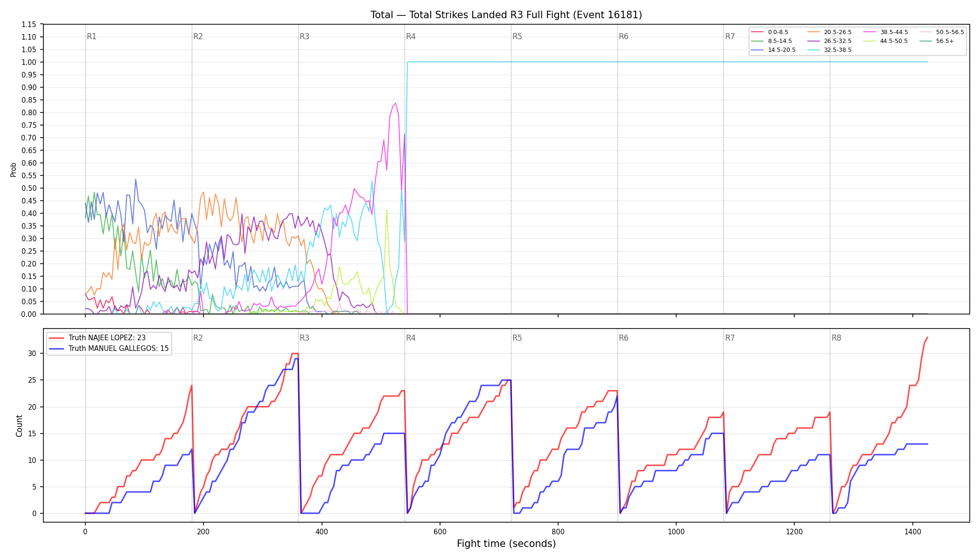The height and width of the screenshot is (560, 980).
Task: Click the cyan line sample beside '32.5-38.5'
Action: click(813, 50)
